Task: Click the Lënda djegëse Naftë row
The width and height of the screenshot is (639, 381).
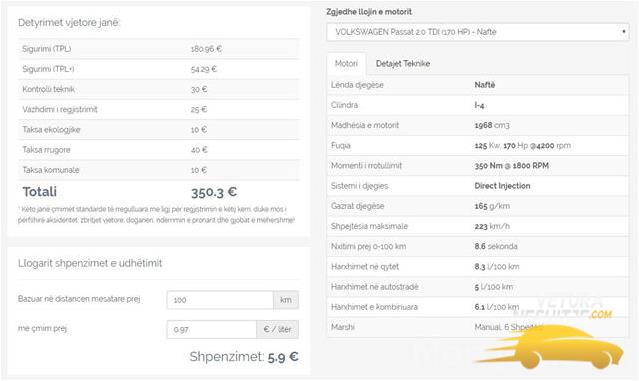Action: pyautogui.click(x=478, y=85)
